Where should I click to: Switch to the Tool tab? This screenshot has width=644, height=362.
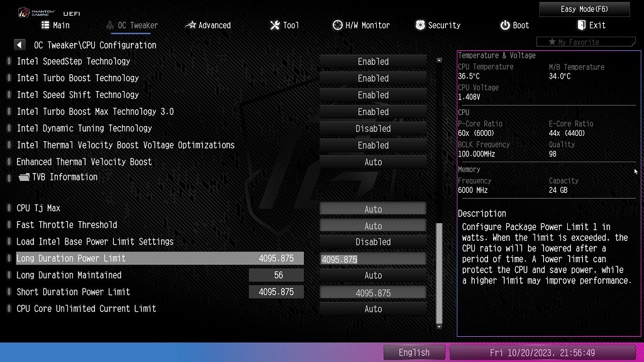285,25
